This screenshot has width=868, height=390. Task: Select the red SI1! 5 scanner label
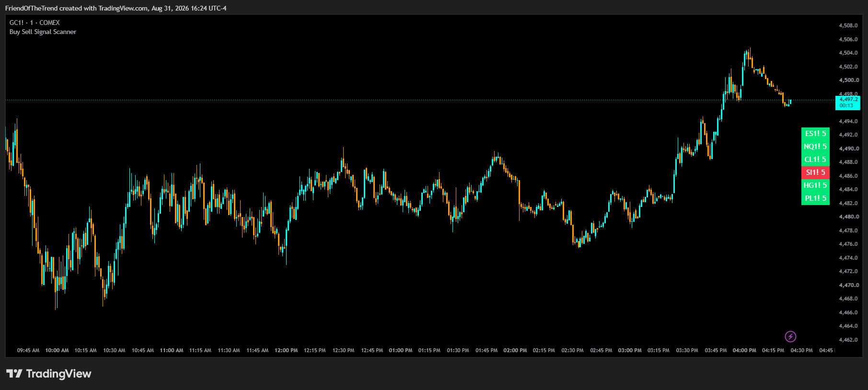pos(815,172)
